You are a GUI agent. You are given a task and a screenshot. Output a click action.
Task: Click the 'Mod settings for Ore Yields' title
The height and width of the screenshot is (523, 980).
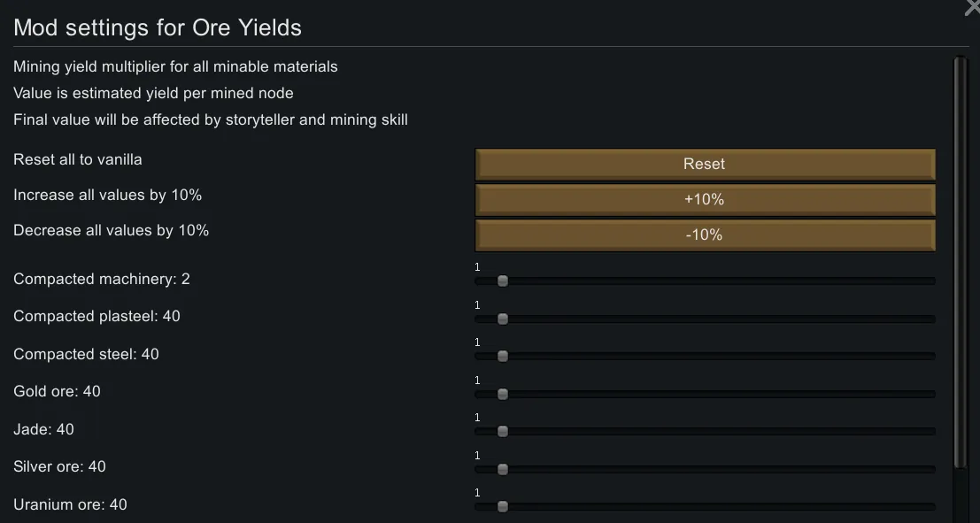(158, 27)
